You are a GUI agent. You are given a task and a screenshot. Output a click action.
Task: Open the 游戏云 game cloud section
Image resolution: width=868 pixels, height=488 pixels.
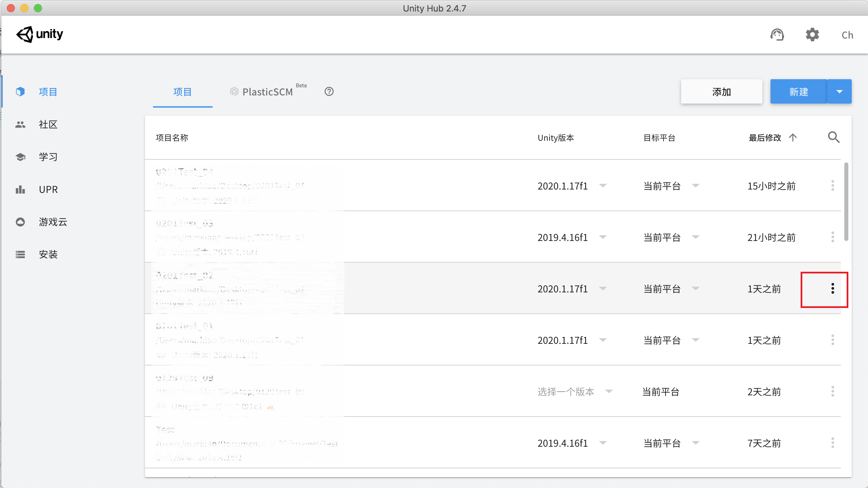coord(52,222)
